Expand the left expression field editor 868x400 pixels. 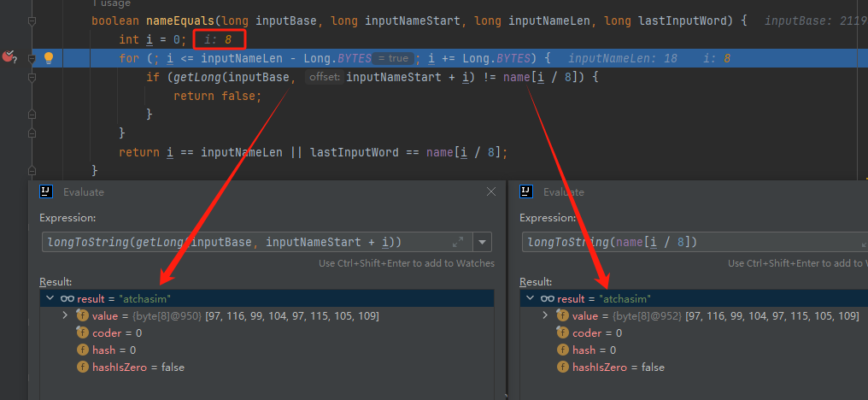tap(458, 242)
